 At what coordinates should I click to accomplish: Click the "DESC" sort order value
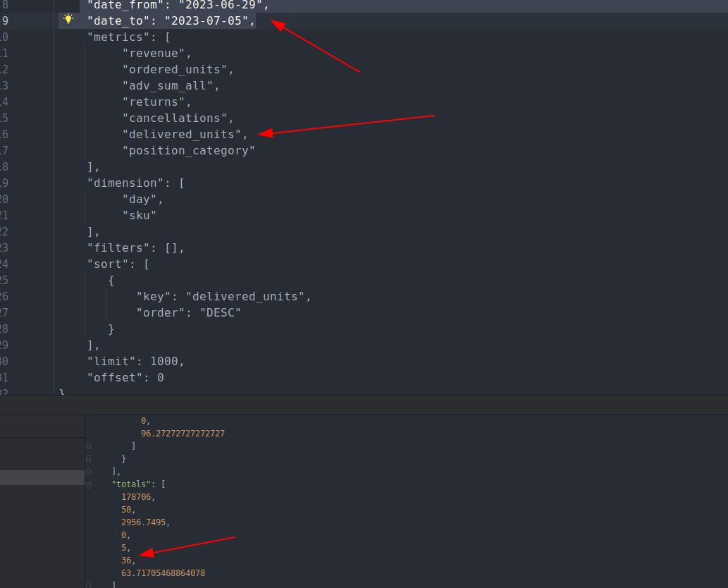pyautogui.click(x=221, y=313)
